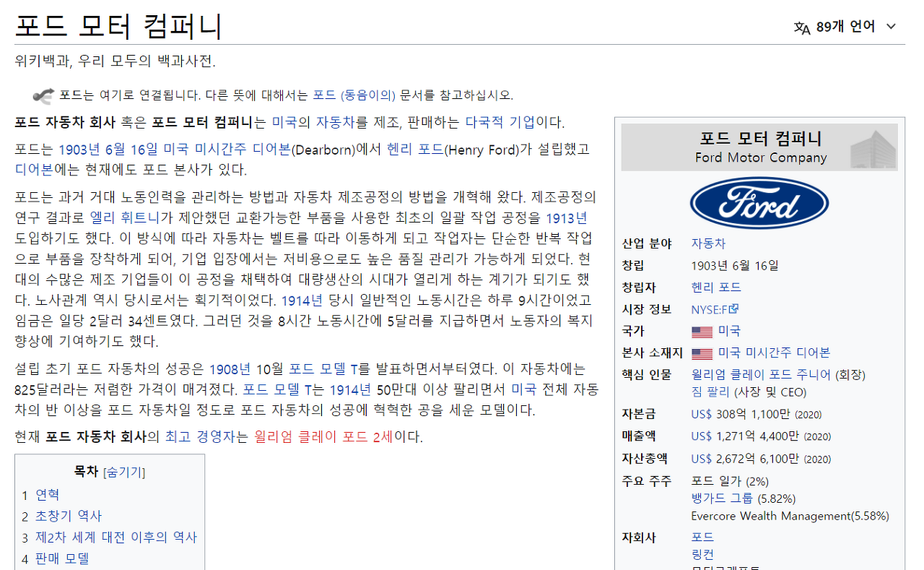Open 포드 (동음이의) disambiguation link
Viewport: 924px width, 570px height.
point(354,95)
